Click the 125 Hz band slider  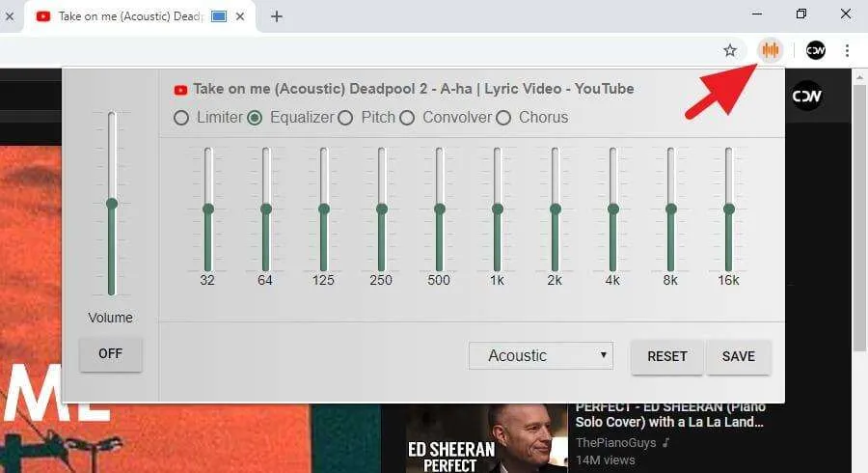[324, 209]
